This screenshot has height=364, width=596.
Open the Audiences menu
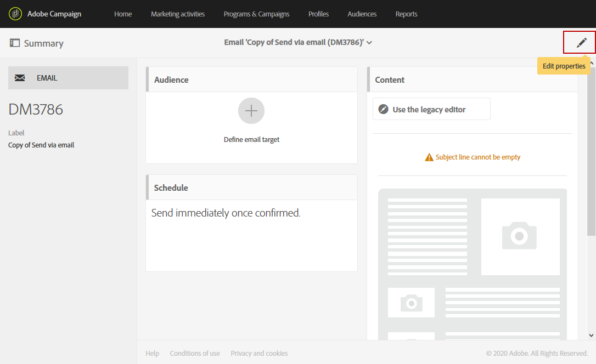(x=362, y=14)
